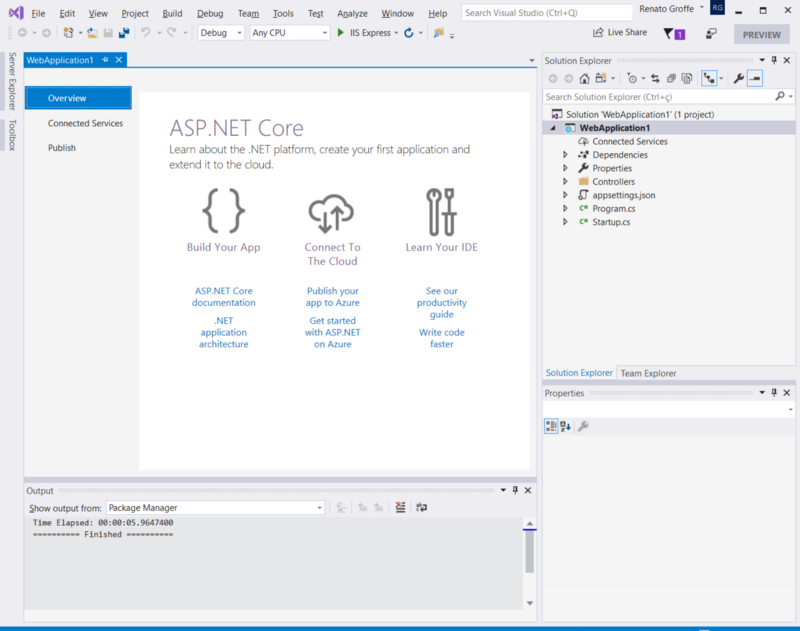Click Search Solution Explorer input field
This screenshot has width=800, height=631.
[658, 97]
